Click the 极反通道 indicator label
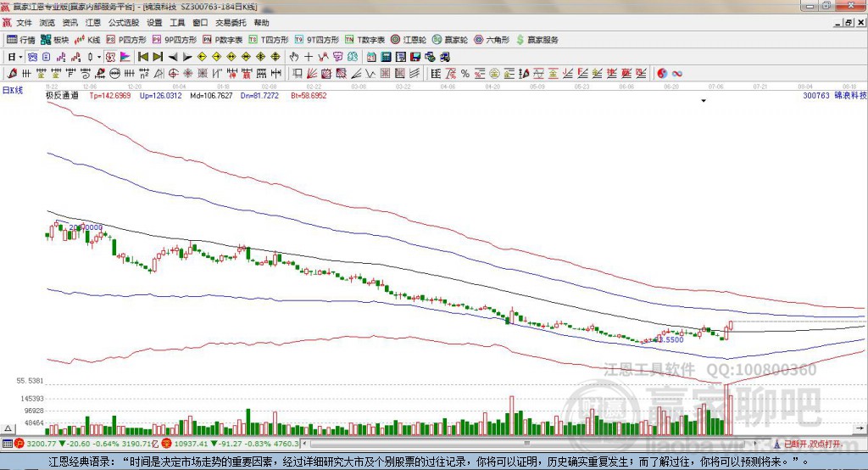Viewport: 868px width, 470px height. pyautogui.click(x=62, y=96)
